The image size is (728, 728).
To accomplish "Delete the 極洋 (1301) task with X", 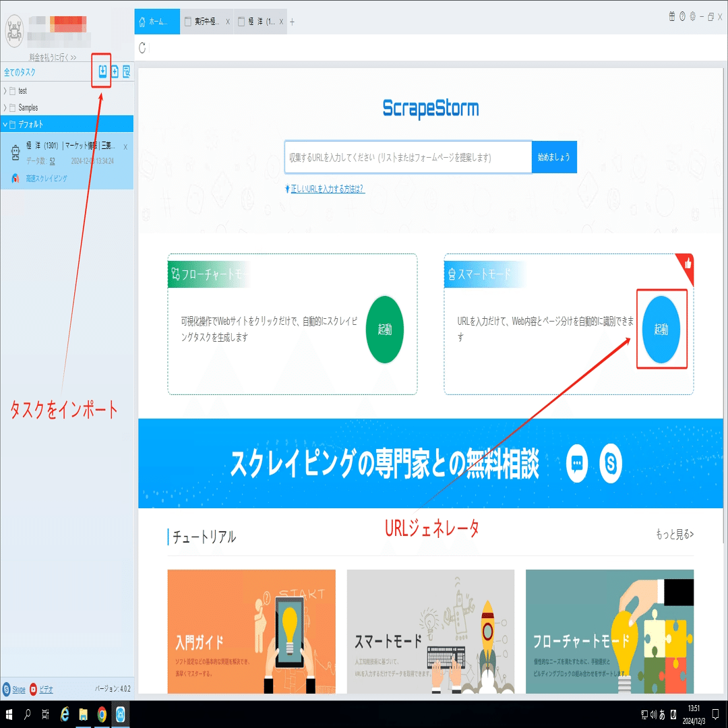I will coord(125,147).
